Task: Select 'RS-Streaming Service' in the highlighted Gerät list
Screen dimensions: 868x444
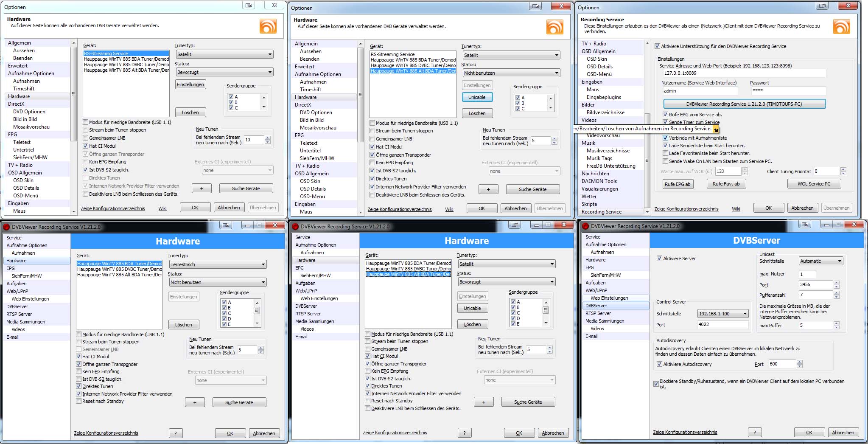Action: tap(126, 53)
